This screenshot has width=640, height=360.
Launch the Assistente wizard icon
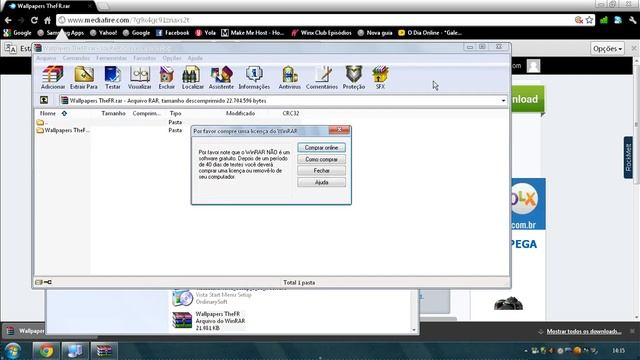coord(221,78)
